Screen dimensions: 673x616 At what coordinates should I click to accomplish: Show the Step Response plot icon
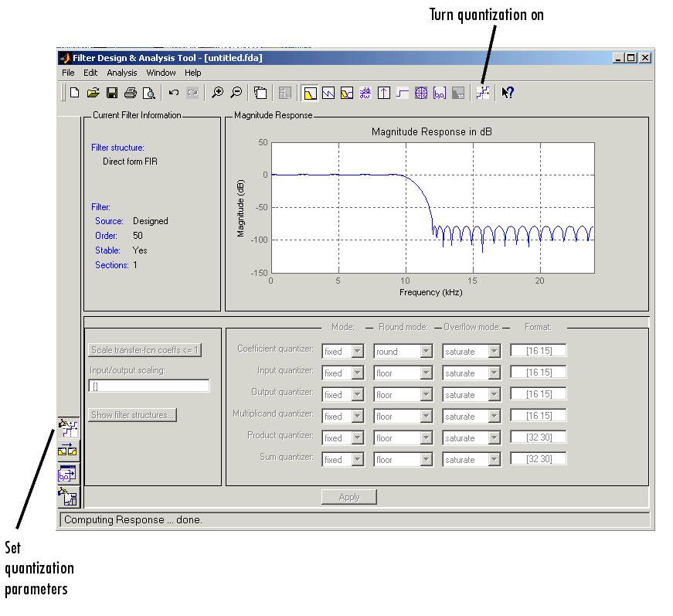click(x=402, y=93)
